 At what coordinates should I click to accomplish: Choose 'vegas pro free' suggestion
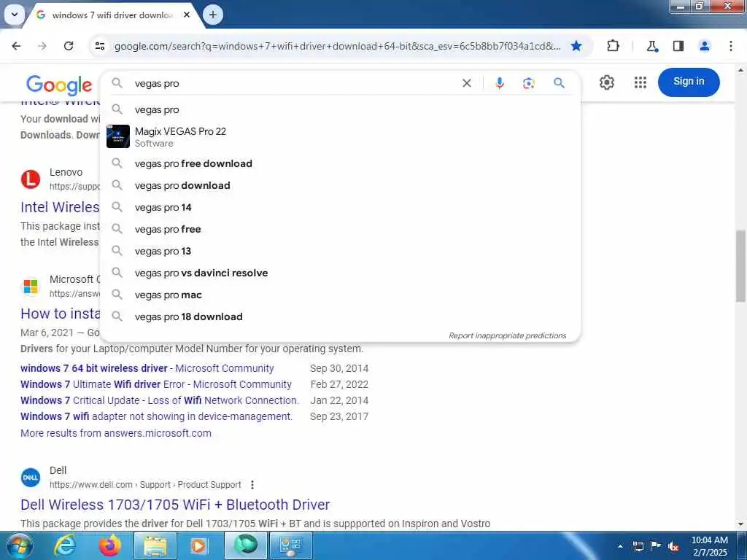pyautogui.click(x=341, y=229)
